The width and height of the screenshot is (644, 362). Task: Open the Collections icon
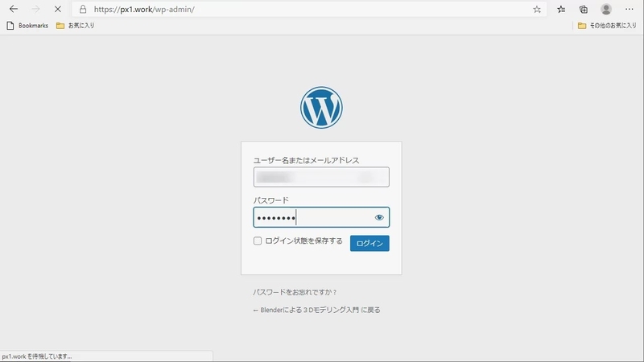point(583,9)
